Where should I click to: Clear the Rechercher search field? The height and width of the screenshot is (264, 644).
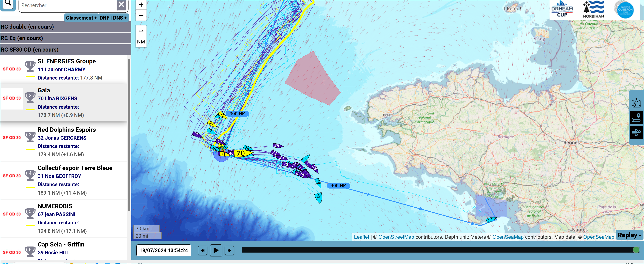click(x=121, y=5)
